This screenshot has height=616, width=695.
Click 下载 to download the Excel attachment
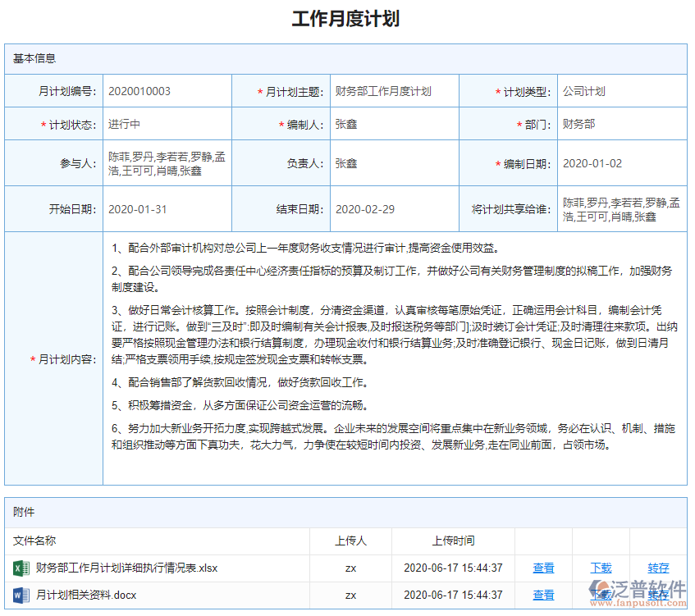[x=600, y=567]
